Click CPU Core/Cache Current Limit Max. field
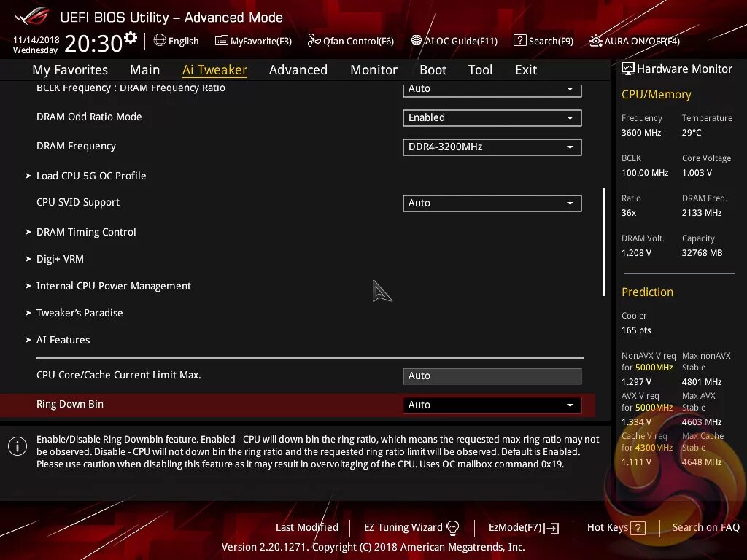Image resolution: width=747 pixels, height=560 pixels. coord(492,376)
